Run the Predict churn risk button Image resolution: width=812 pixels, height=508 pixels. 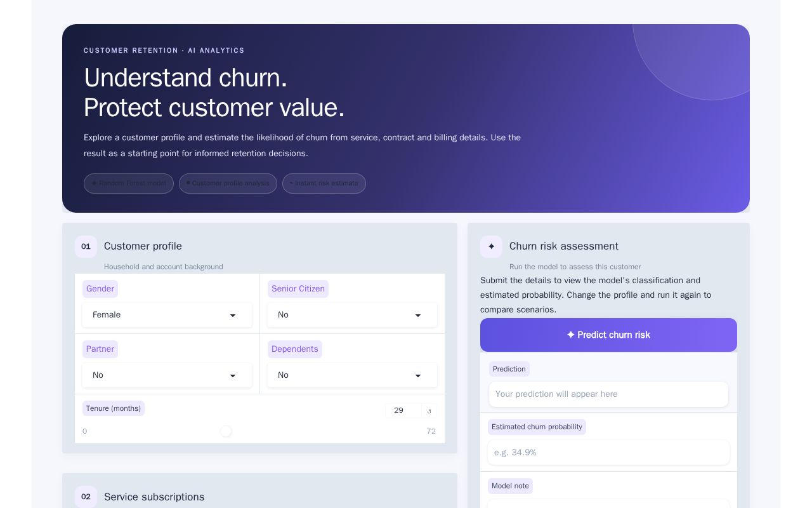[608, 335]
